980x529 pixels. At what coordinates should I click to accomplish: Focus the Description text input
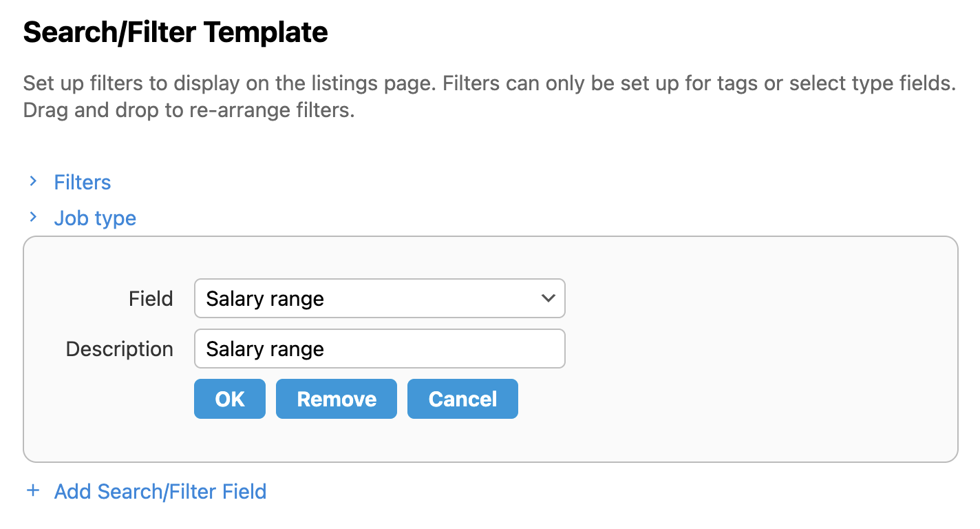tap(379, 349)
